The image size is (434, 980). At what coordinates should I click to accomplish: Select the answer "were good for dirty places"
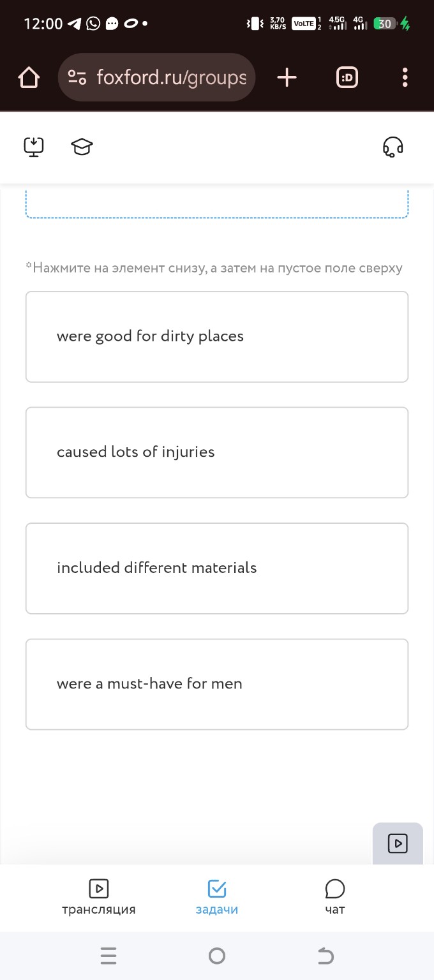(217, 337)
